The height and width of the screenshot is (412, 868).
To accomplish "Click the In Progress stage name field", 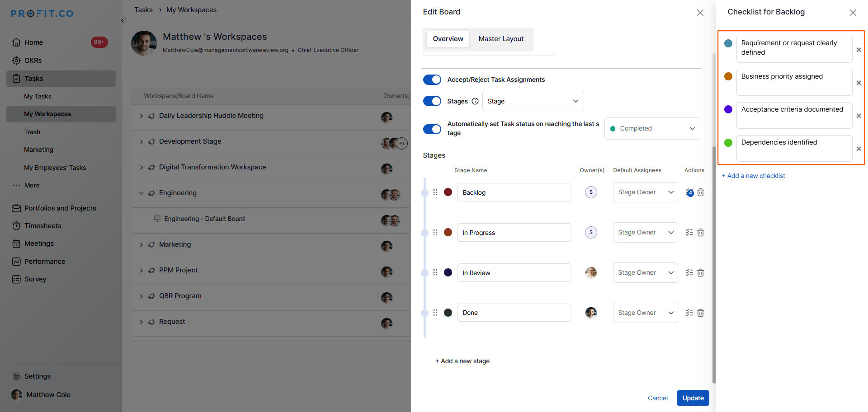I will click(x=514, y=233).
